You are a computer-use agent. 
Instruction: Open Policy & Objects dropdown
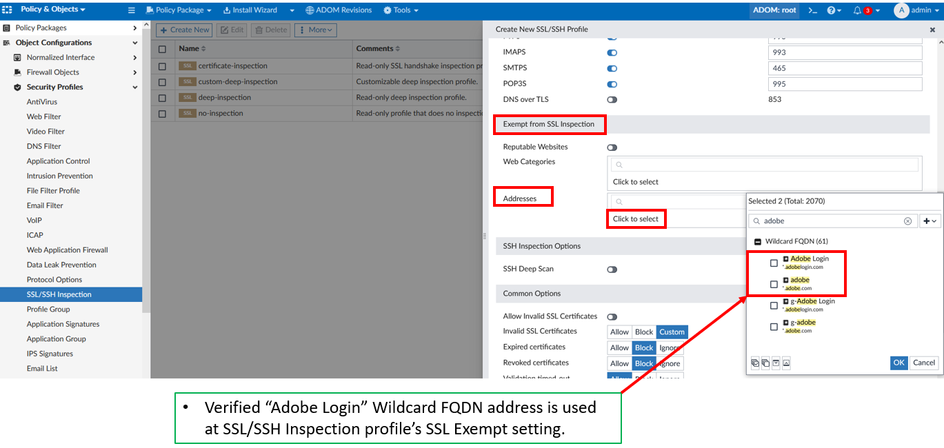[53, 10]
